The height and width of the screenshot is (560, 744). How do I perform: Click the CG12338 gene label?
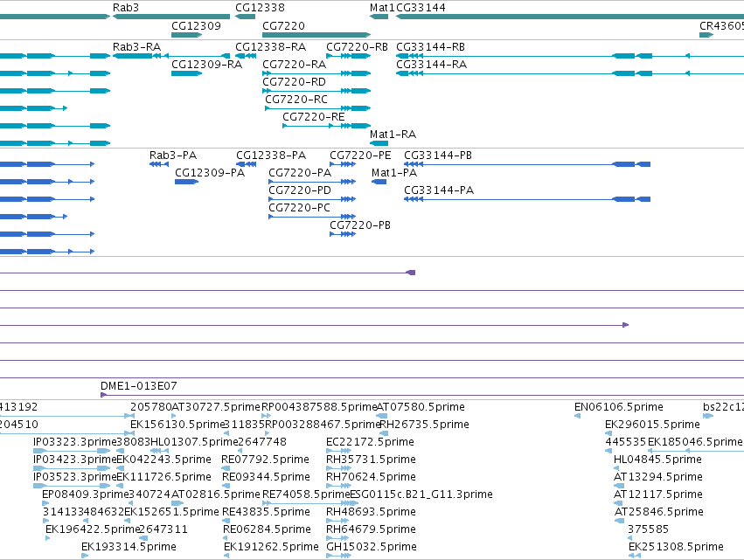(260, 8)
